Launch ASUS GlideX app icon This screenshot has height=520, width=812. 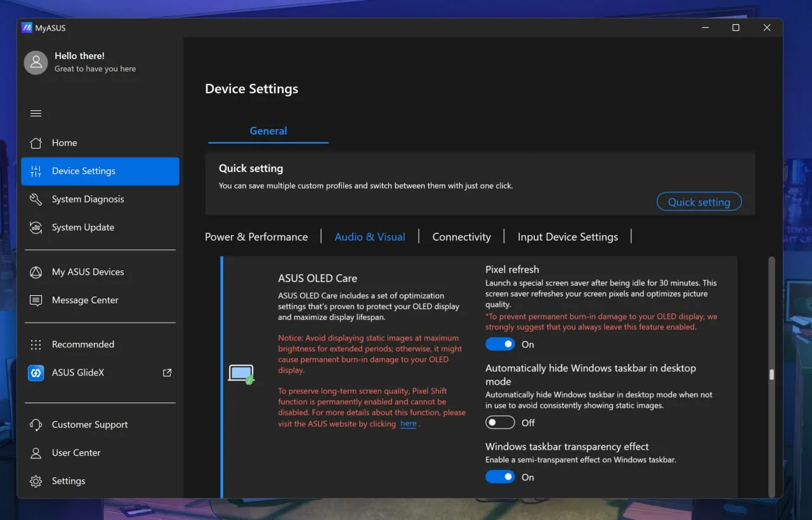pos(36,373)
